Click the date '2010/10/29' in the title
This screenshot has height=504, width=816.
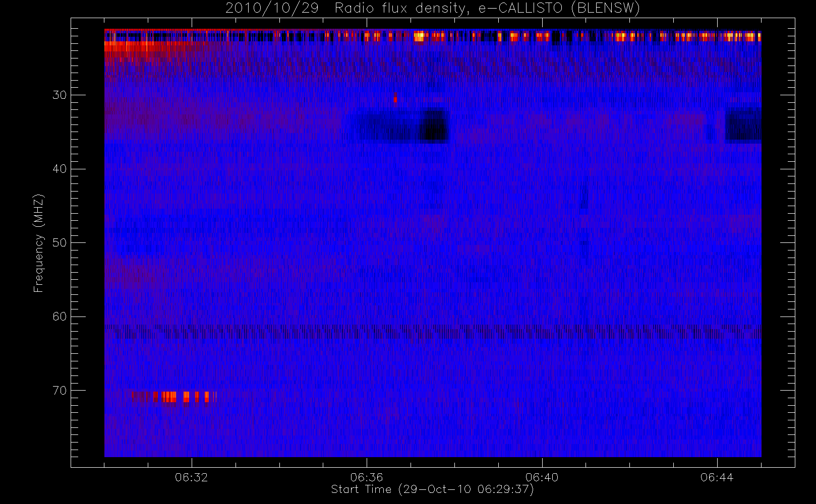click(272, 9)
